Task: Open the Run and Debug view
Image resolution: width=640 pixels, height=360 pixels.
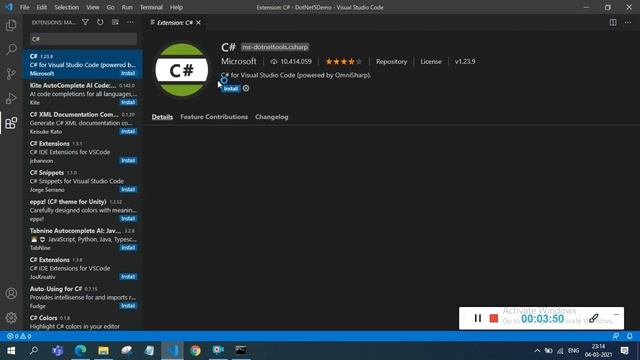Action: coord(11,98)
